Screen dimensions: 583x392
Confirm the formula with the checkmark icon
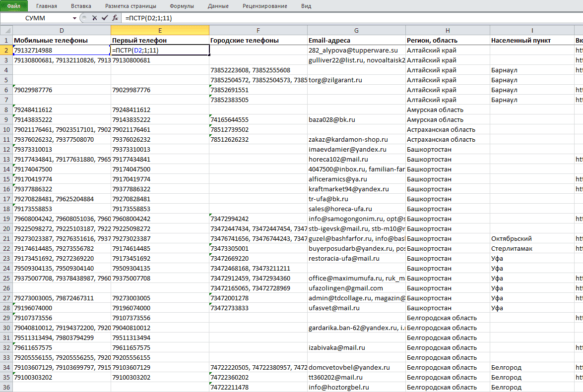[x=105, y=18]
